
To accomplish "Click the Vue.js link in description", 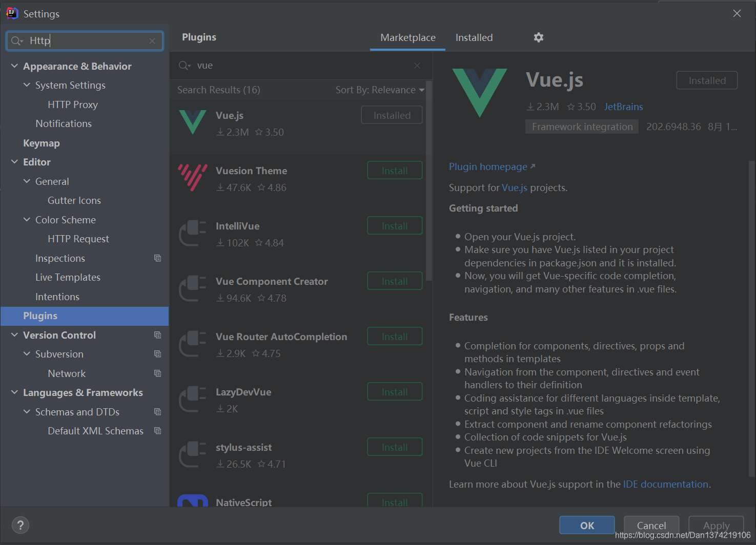I will coord(514,188).
